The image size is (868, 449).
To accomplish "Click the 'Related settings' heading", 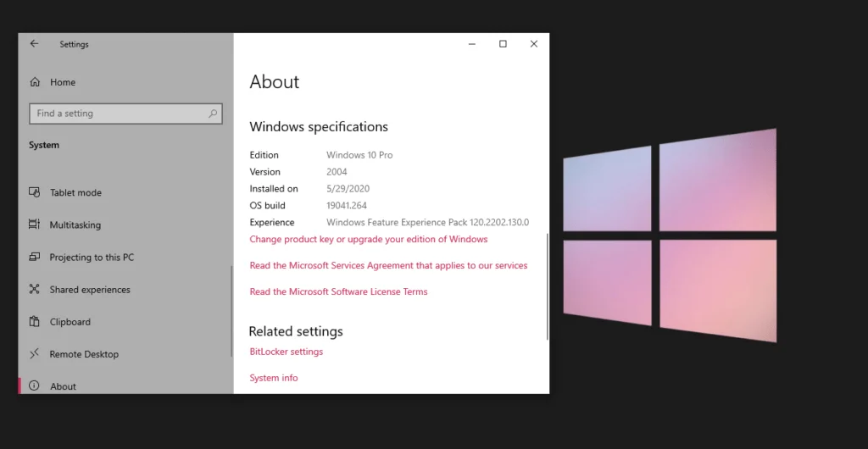I will click(x=296, y=331).
